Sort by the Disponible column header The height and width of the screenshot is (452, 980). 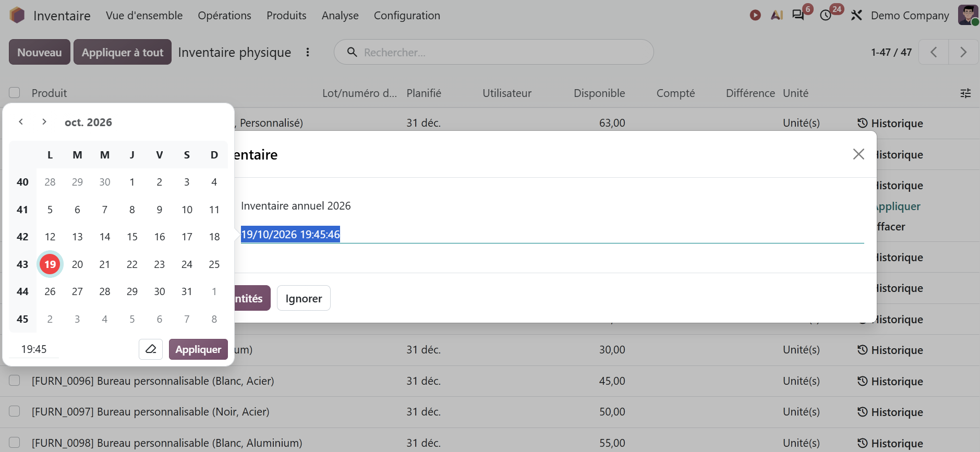[599, 93]
